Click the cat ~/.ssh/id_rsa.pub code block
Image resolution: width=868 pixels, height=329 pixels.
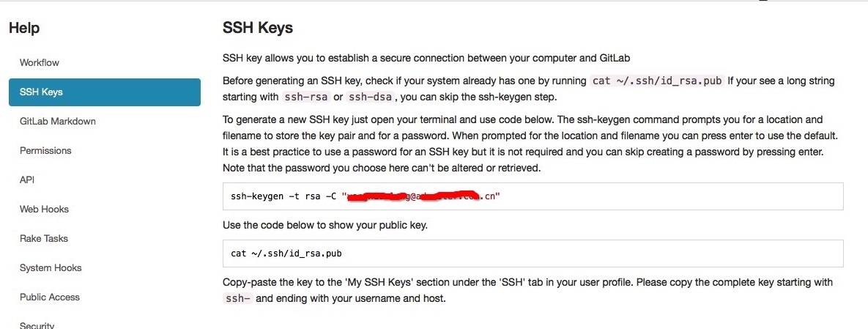pyautogui.click(x=533, y=254)
